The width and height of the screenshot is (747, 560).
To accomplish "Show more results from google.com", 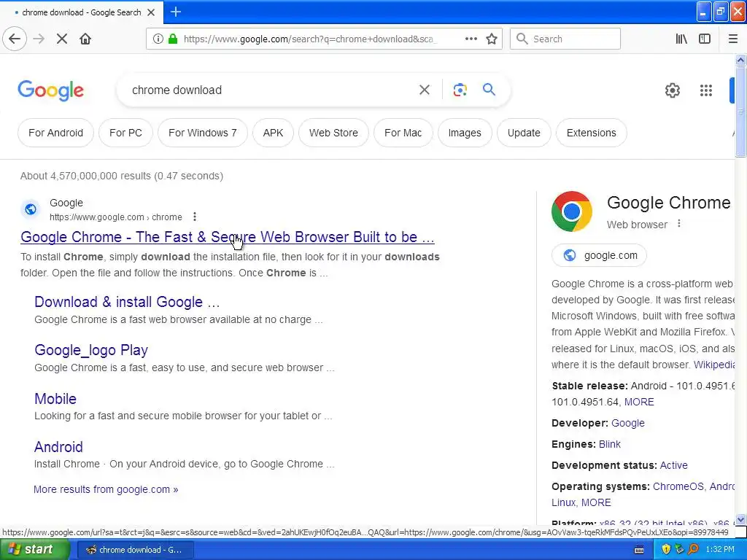I will click(x=106, y=489).
